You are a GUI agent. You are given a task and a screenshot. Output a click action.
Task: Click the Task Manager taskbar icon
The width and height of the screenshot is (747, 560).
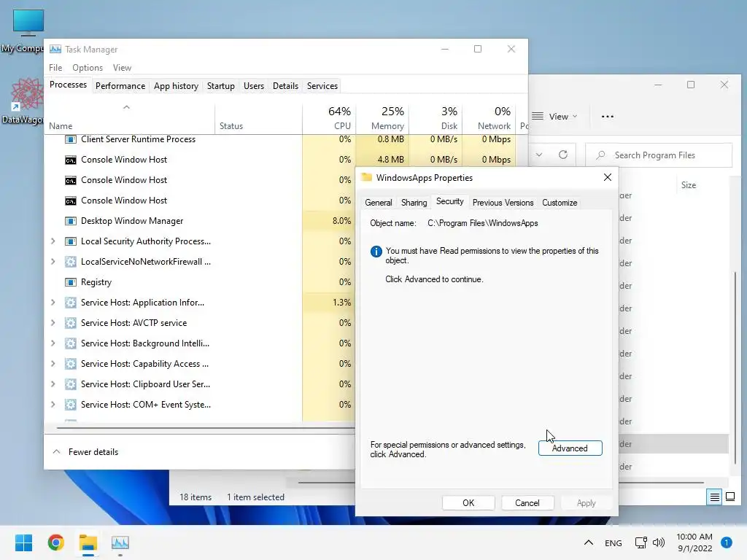coord(120,542)
